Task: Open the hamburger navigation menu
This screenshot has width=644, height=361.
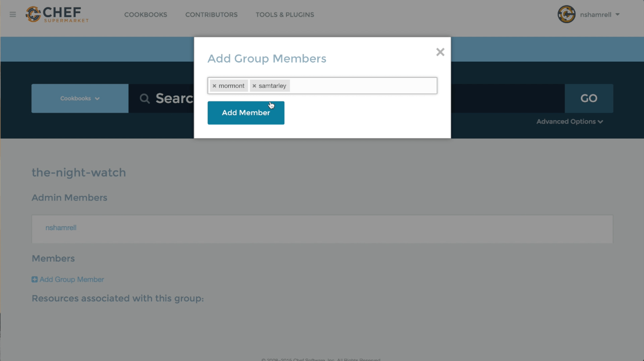Action: coord(12,14)
